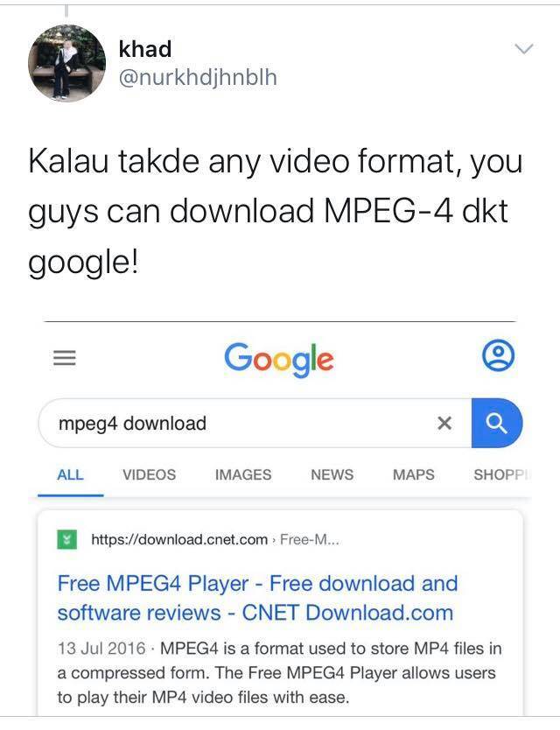
Task: Open the Google account profile icon
Action: (x=498, y=355)
